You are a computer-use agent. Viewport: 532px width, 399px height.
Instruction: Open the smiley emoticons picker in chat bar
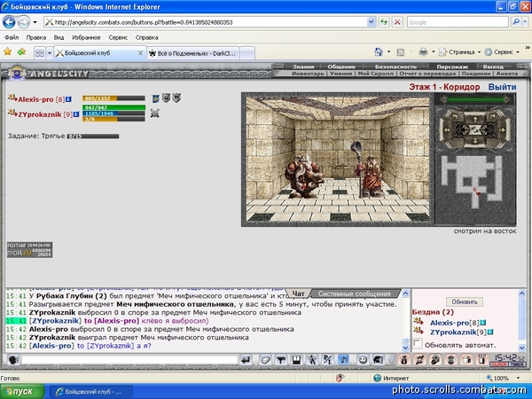coord(363,360)
